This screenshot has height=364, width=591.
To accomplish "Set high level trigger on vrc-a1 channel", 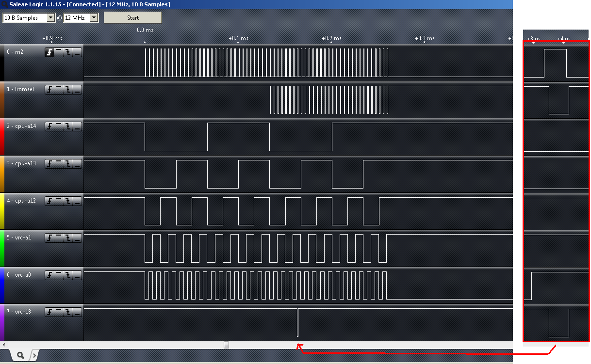I will pyautogui.click(x=59, y=237).
